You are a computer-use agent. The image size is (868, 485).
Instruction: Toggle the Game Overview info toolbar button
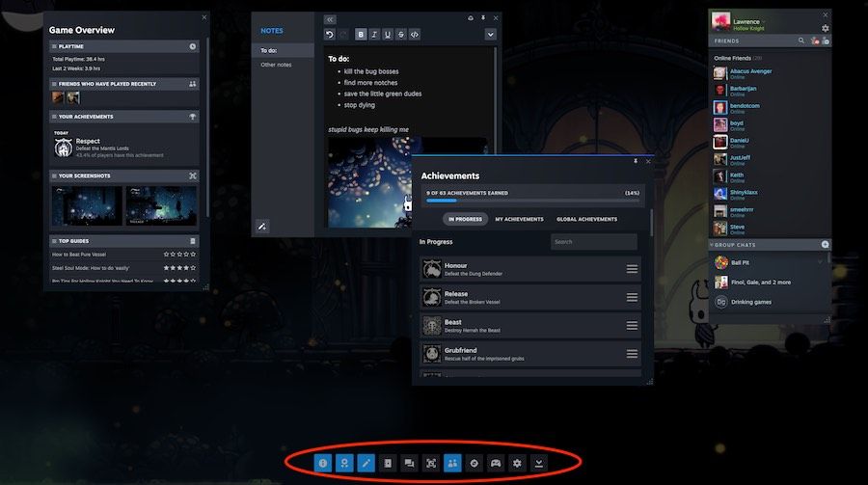point(323,463)
